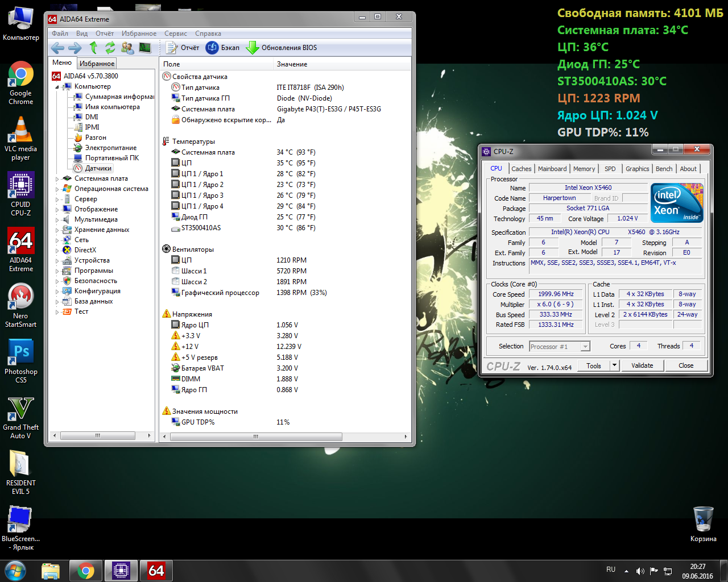The height and width of the screenshot is (582, 728).
Task: Click the Validate button in CPU-Z
Action: pyautogui.click(x=642, y=365)
